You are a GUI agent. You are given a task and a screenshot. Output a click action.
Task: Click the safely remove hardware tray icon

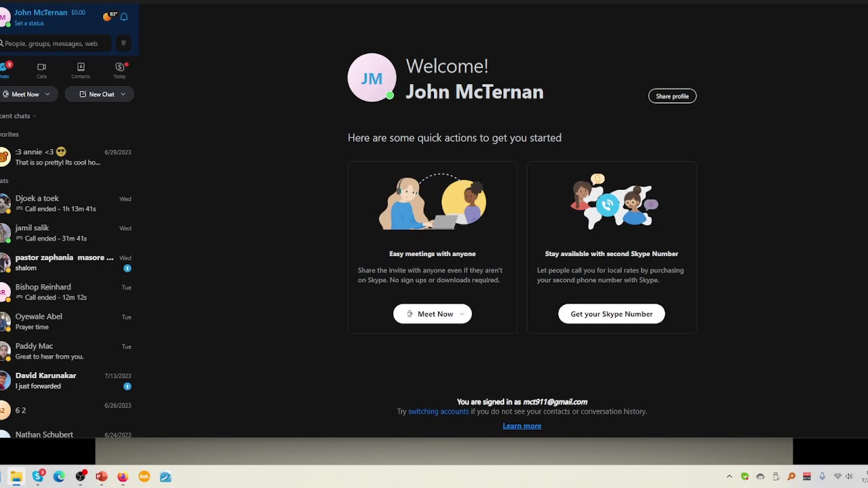pyautogui.click(x=776, y=476)
